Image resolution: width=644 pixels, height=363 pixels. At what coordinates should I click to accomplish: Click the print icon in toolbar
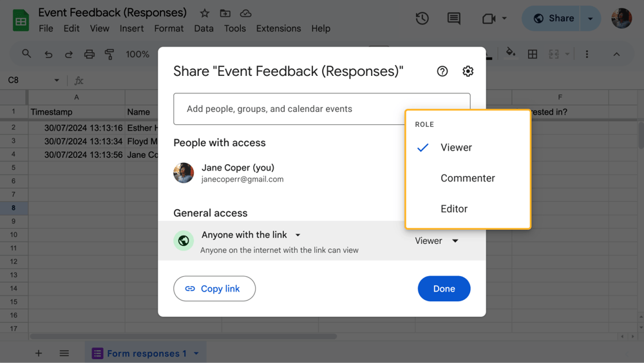pos(90,54)
